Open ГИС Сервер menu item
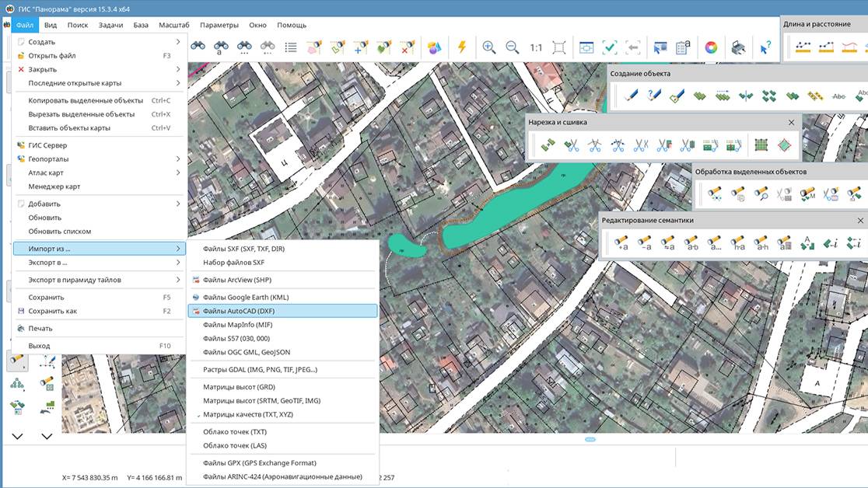 pyautogui.click(x=99, y=145)
